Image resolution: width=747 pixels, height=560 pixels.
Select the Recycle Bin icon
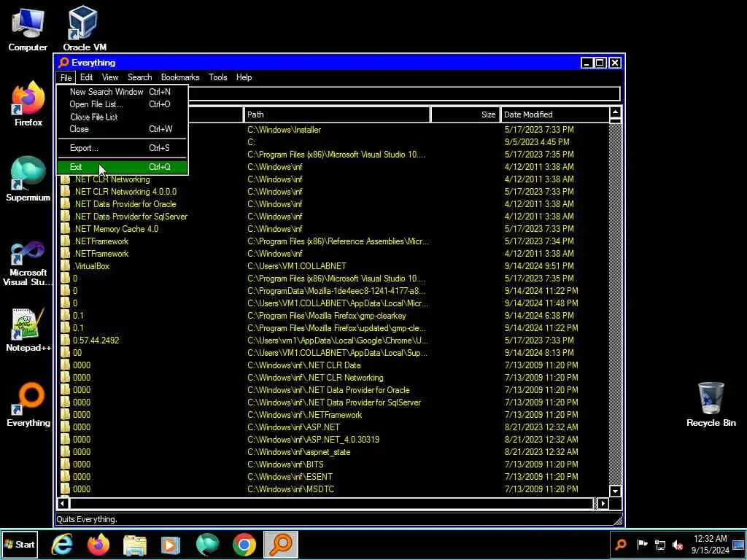(711, 404)
